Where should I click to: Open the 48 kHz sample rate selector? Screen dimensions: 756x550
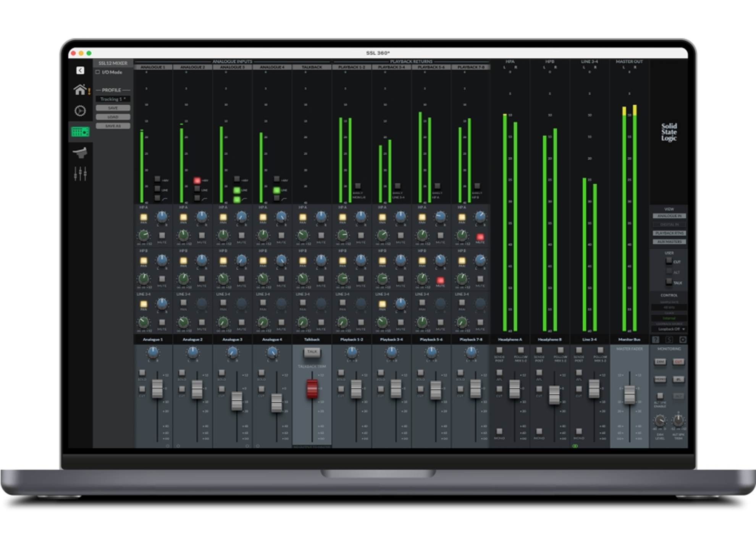[669, 307]
